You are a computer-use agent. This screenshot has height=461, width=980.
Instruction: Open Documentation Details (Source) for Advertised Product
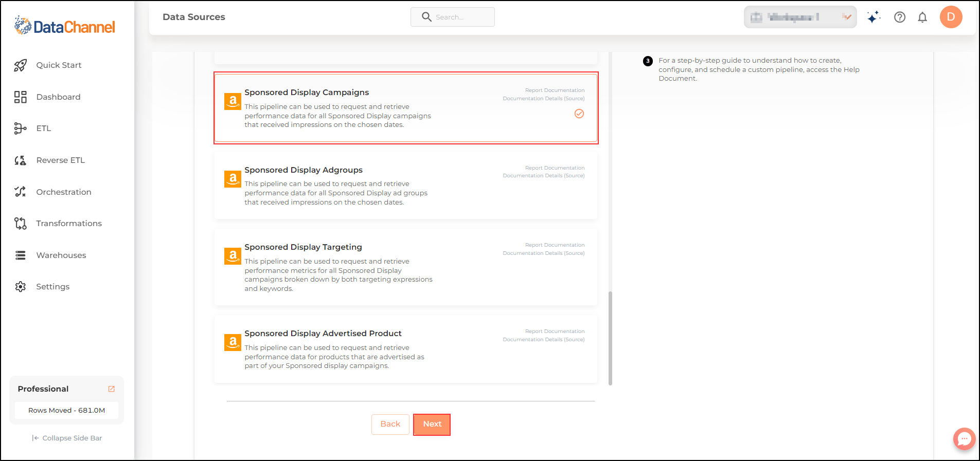544,340
